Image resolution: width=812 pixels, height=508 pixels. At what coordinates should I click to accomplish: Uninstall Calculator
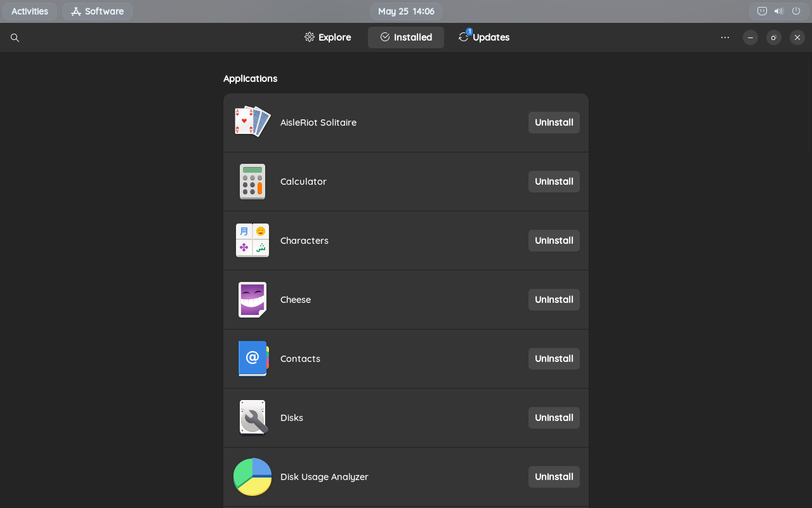tap(554, 182)
